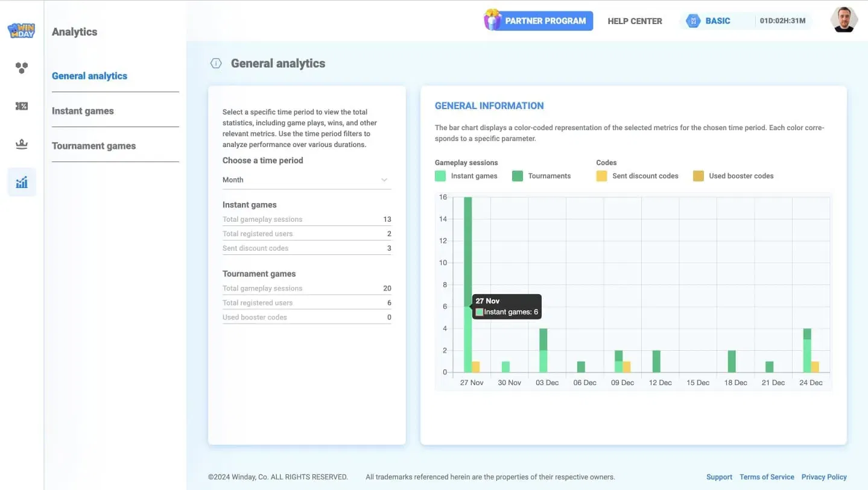
Task: Switch to Tournament games analytics tab
Action: coord(93,146)
